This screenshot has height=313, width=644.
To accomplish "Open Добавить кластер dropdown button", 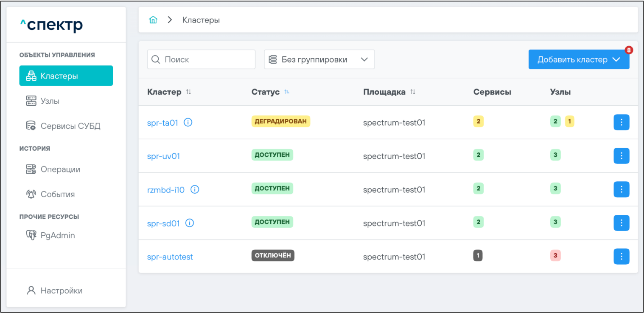I will point(579,59).
